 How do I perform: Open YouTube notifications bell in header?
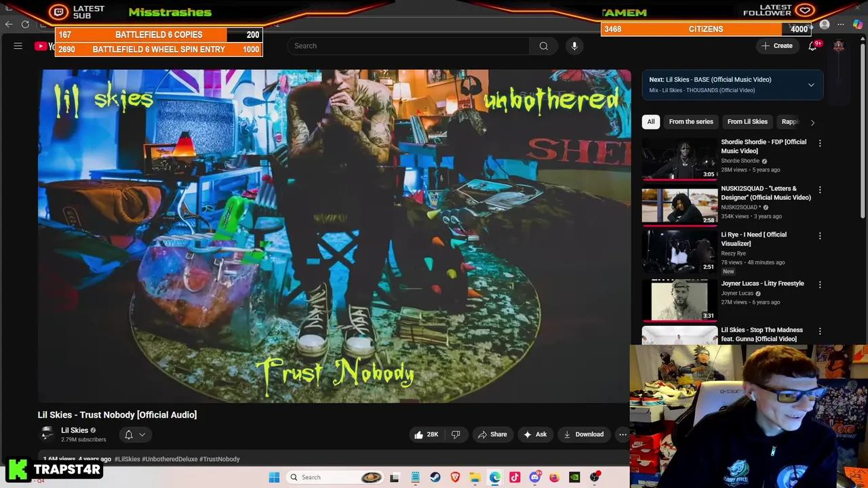813,45
